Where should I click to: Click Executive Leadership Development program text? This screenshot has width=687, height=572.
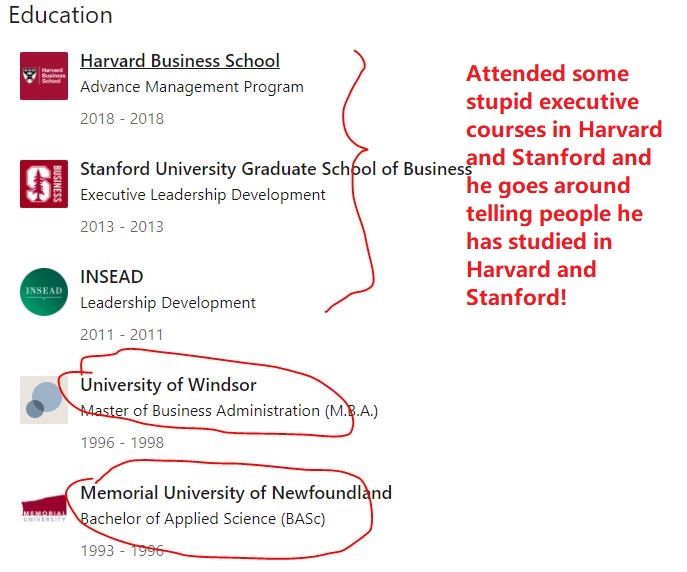pyautogui.click(x=203, y=195)
